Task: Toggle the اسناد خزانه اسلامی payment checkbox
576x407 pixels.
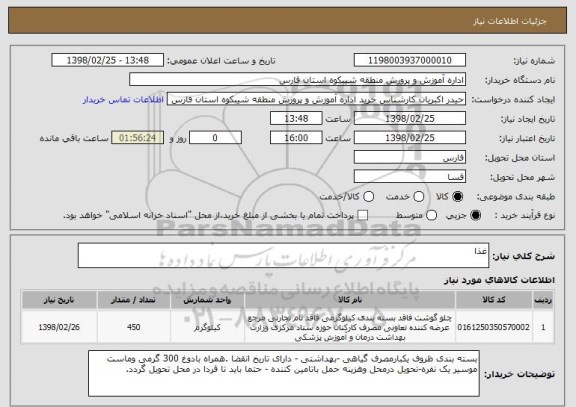Action: click(x=363, y=216)
